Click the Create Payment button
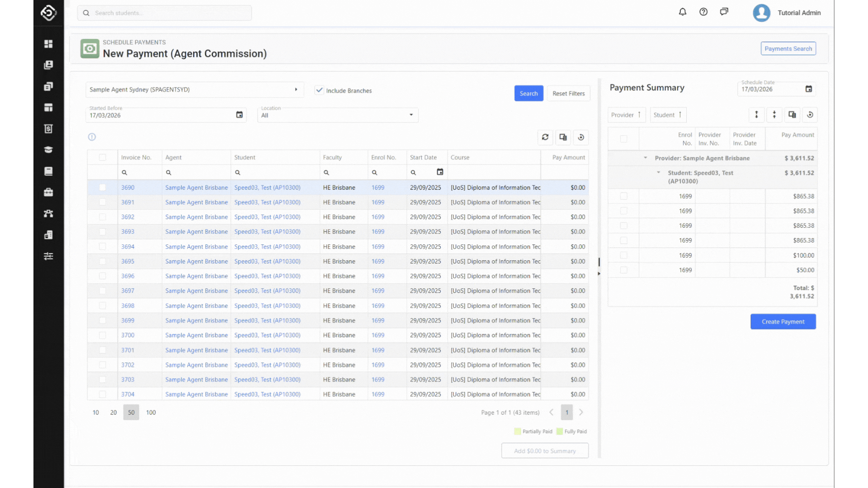Image resolution: width=868 pixels, height=488 pixels. click(x=783, y=322)
